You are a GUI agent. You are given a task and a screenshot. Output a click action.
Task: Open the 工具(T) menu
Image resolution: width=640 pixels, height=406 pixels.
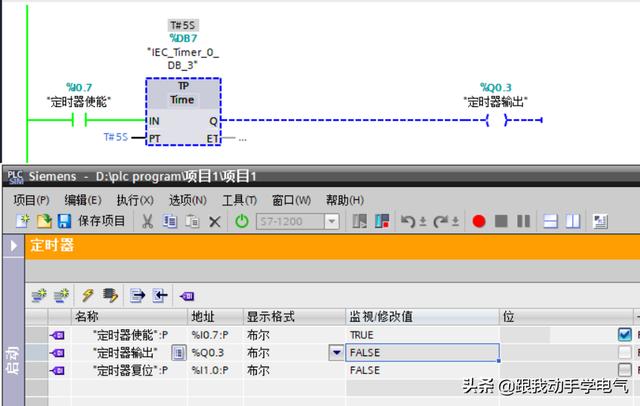240,200
